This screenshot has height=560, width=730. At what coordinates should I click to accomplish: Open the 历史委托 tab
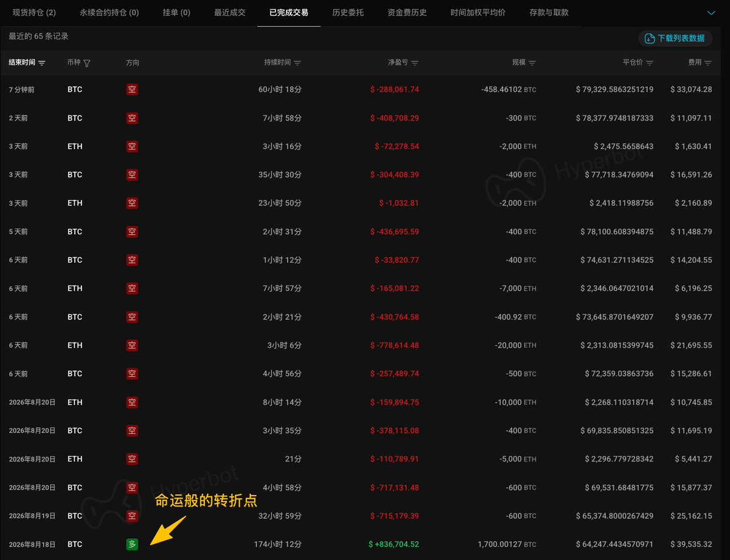click(348, 12)
